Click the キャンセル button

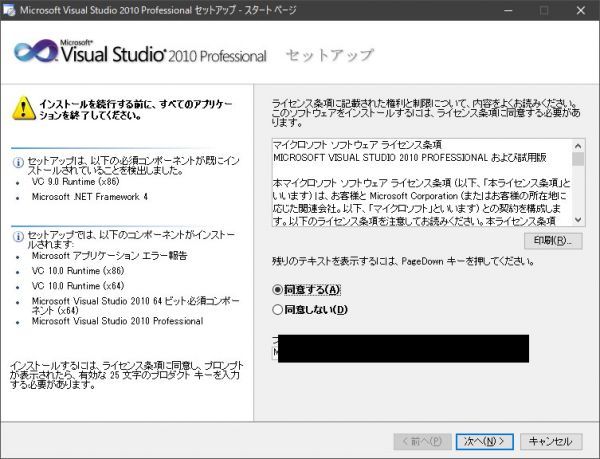[551, 441]
